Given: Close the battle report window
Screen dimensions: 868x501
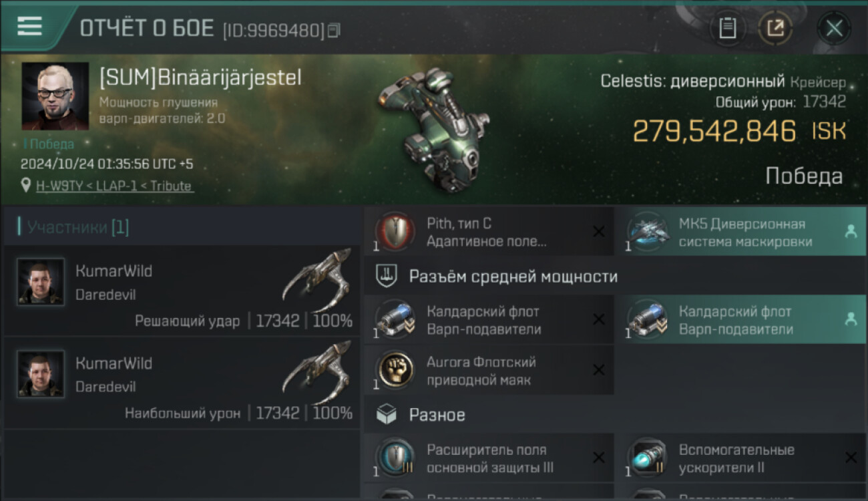Looking at the screenshot, I should tap(834, 29).
